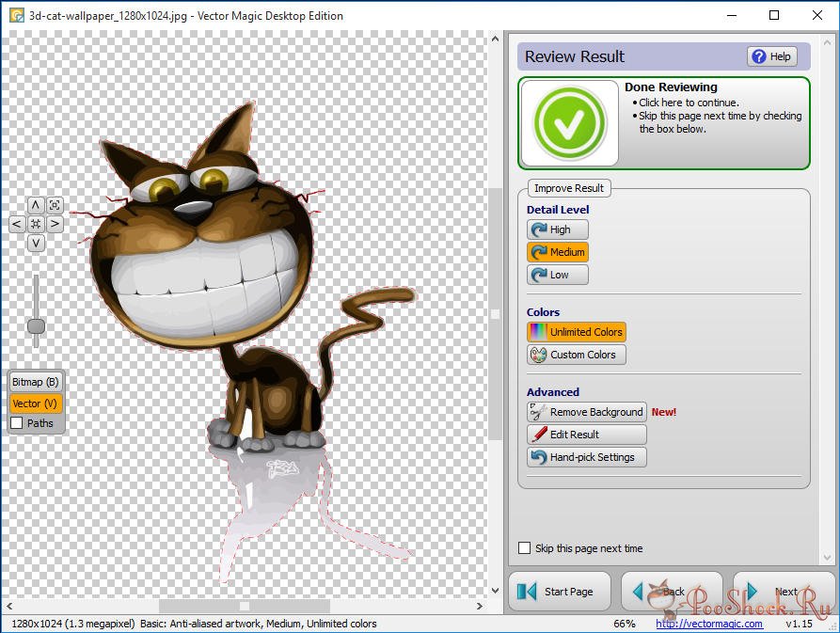Choose Unlimited Colors
The image size is (840, 633).
(x=577, y=332)
